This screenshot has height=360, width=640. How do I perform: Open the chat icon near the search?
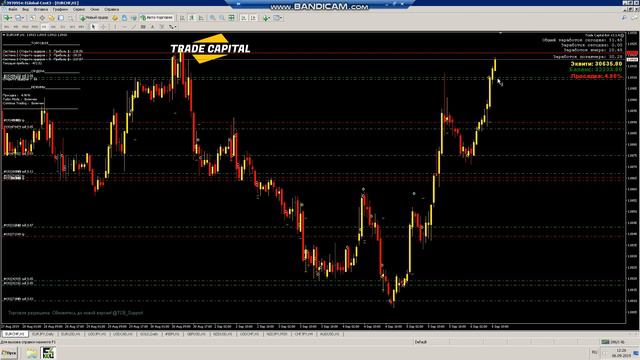(635, 18)
